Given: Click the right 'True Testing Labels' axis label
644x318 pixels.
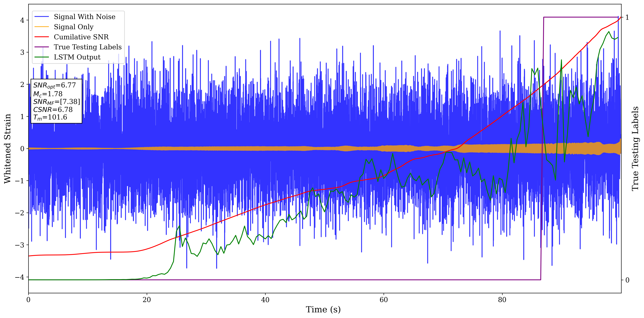Looking at the screenshot, I should pyautogui.click(x=635, y=149).
